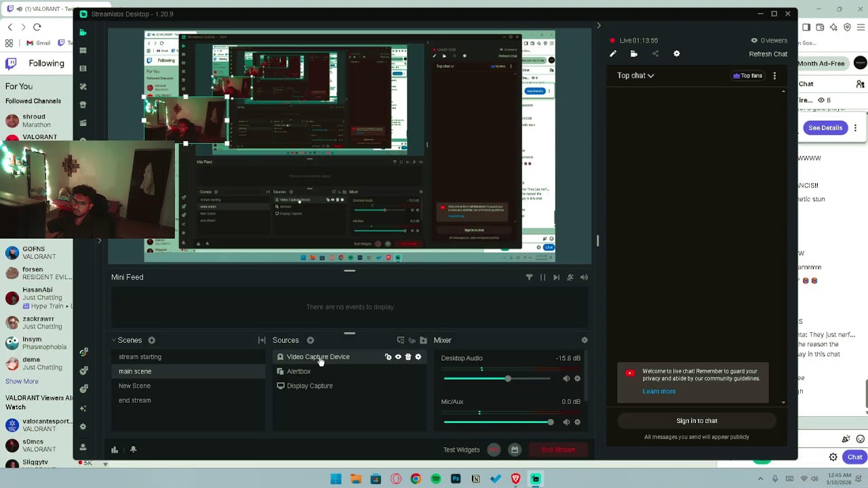Open Mixer advanced audio settings gear
Viewport: 868px width, 488px height.
pos(585,340)
